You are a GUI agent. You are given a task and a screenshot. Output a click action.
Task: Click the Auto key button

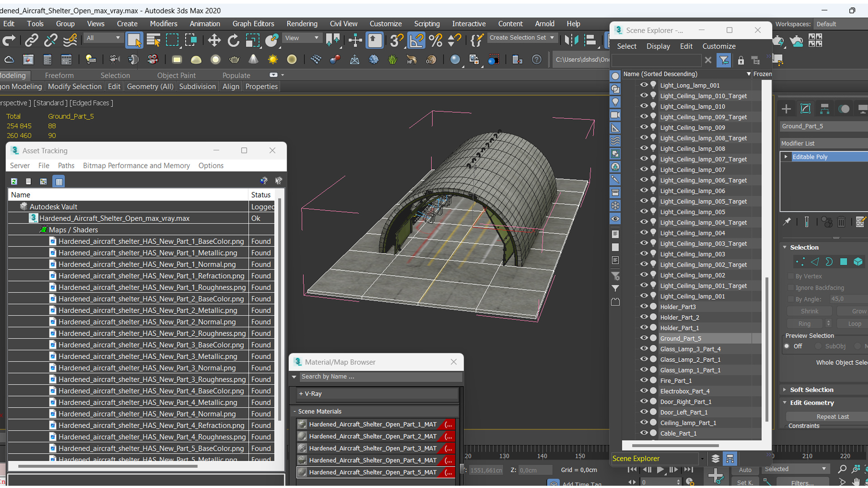pos(745,470)
